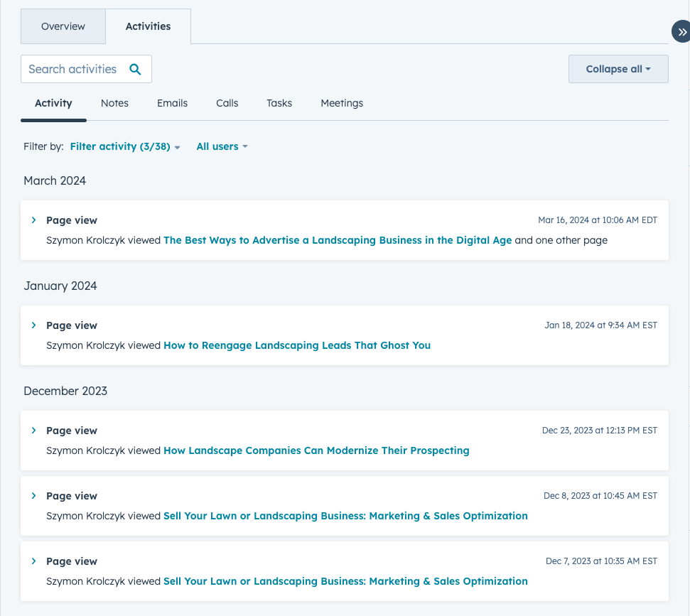Viewport: 690px width, 616px height.
Task: Open the Emails tab
Action: point(172,103)
